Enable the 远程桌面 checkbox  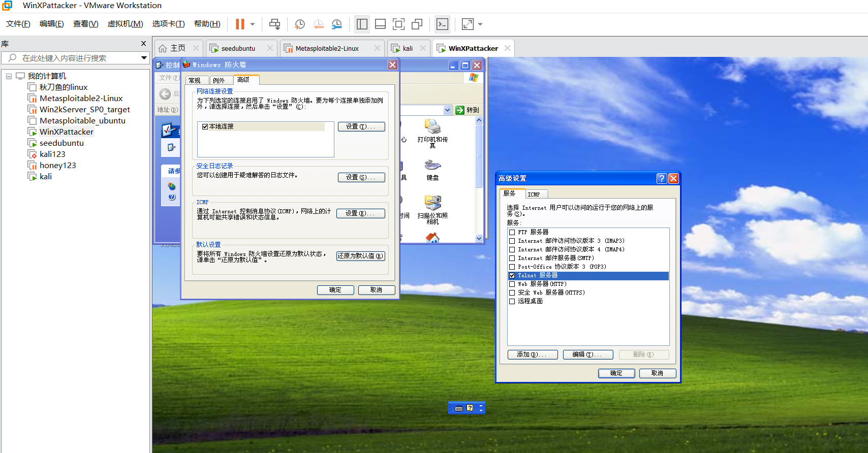[x=512, y=301]
